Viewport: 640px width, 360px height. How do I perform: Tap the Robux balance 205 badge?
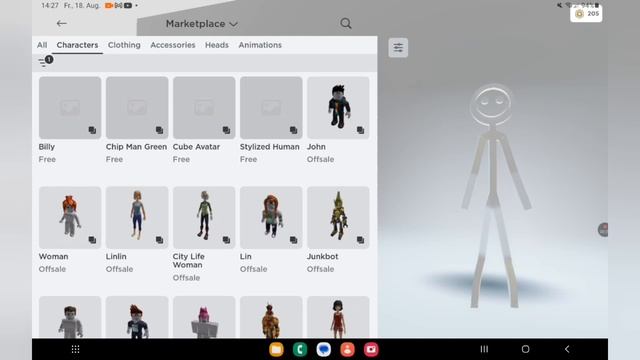click(x=586, y=14)
